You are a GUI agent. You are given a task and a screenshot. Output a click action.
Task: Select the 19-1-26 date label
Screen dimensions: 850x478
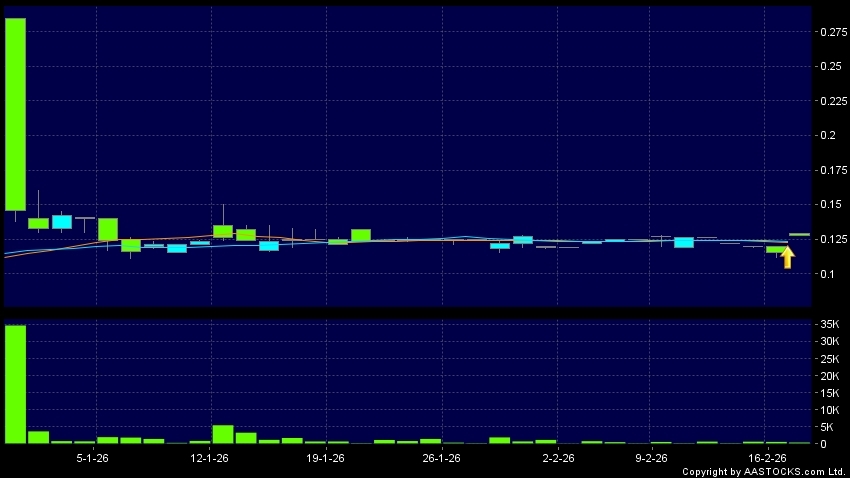coord(325,458)
